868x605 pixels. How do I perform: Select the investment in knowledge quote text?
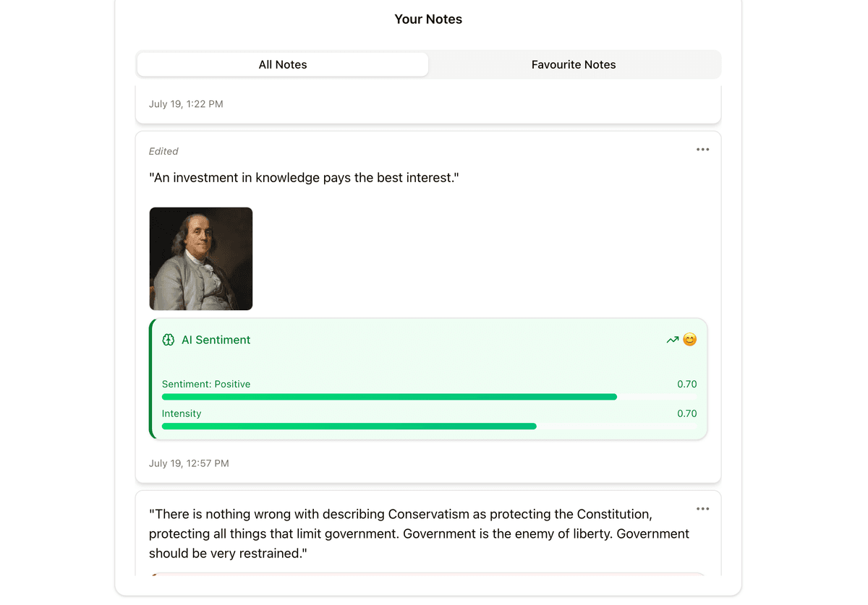pyautogui.click(x=304, y=177)
